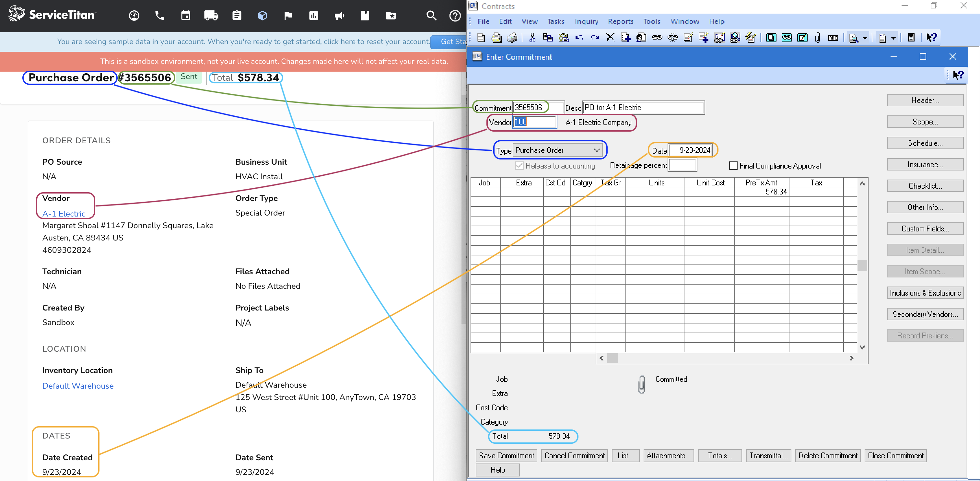Viewport: 980px width, 481px height.
Task: Expand the document toolbar dropdown arrow
Action: [x=894, y=38]
